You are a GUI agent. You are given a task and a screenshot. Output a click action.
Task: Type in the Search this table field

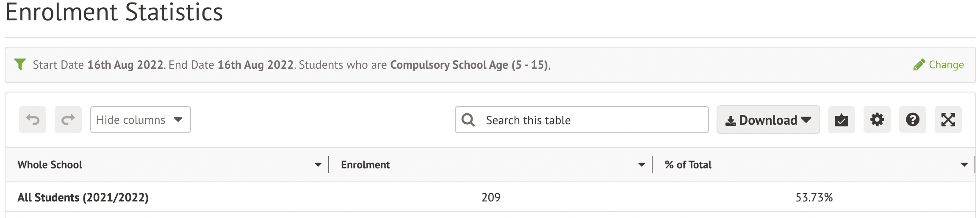tap(593, 120)
